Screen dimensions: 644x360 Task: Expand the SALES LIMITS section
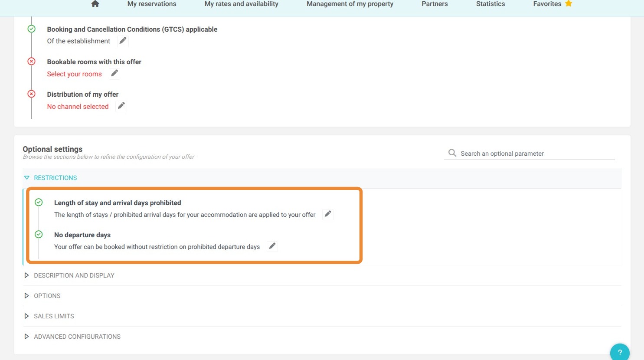tap(322, 316)
